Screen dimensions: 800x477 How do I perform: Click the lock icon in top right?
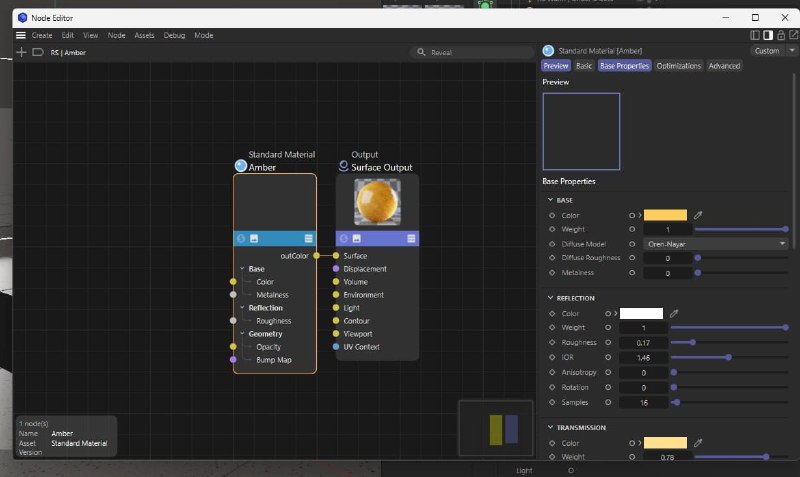coord(781,35)
